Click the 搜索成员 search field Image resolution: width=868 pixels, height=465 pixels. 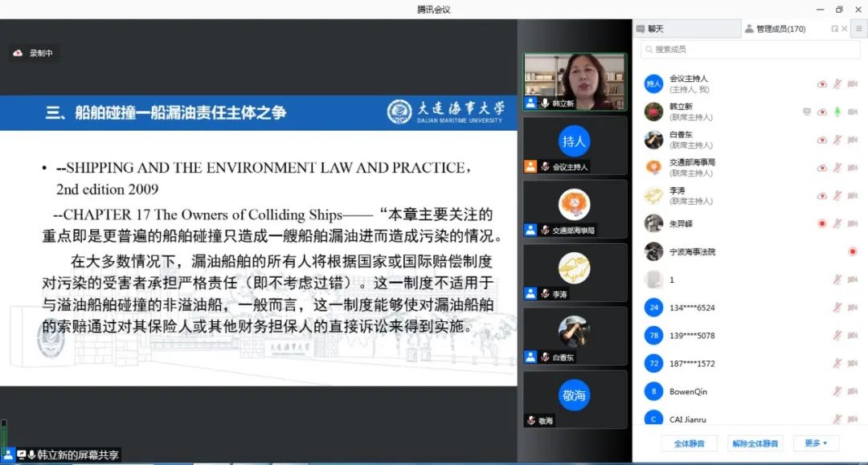(x=750, y=50)
